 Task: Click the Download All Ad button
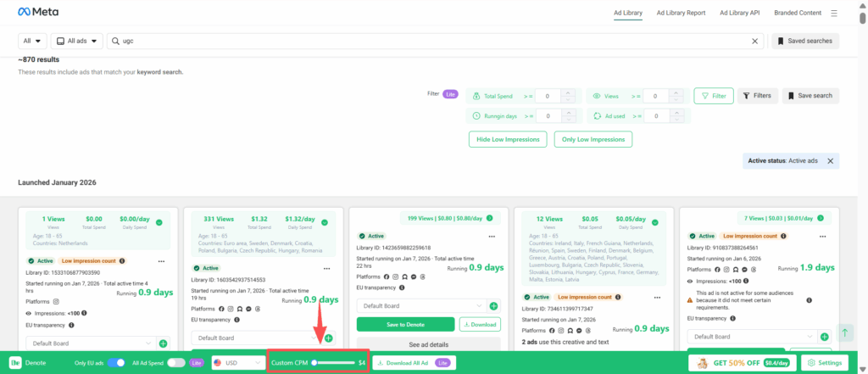[414, 362]
